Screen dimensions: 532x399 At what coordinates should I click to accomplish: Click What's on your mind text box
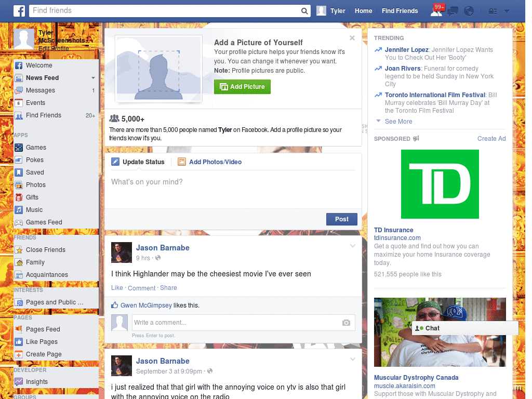click(233, 190)
